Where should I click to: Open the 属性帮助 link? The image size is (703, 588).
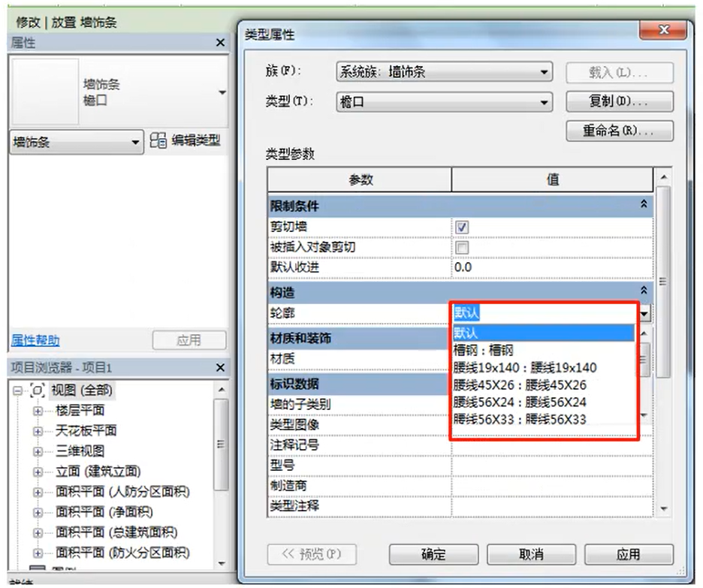click(x=35, y=340)
